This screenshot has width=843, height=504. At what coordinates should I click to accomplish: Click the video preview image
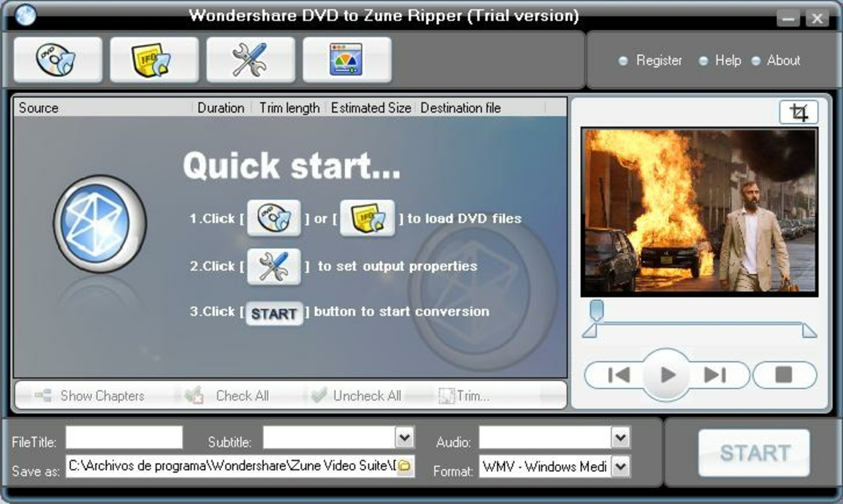(699, 212)
